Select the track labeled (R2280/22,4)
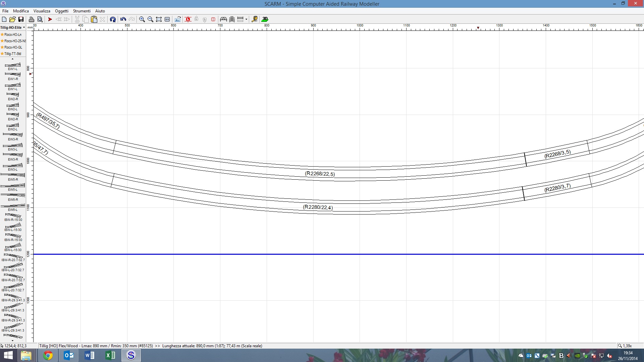Screen dimensions: 644x362 click(318, 207)
